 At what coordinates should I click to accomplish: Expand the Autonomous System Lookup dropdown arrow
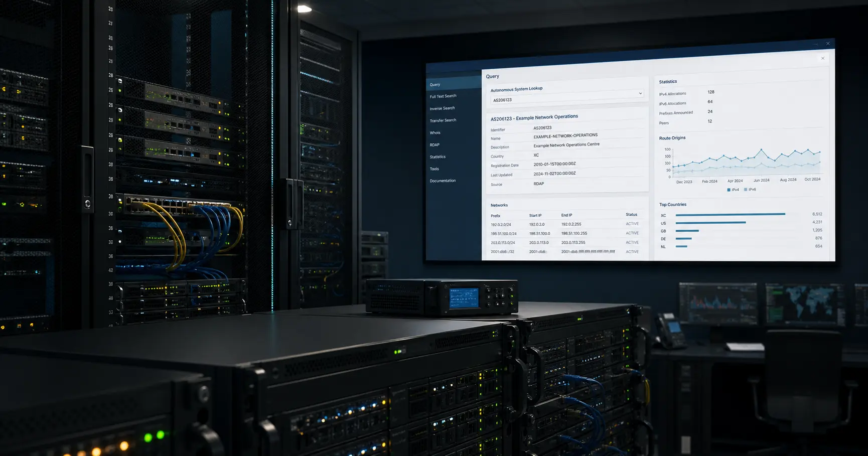[x=640, y=93]
